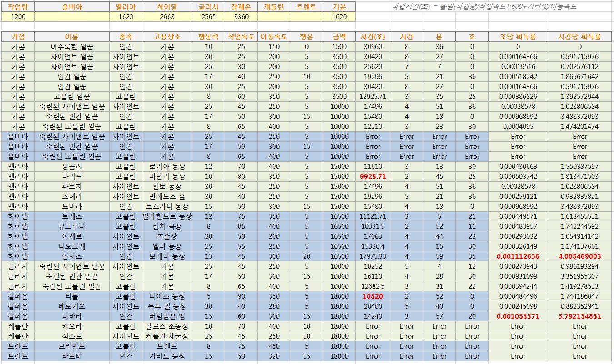The height and width of the screenshot is (364, 614).
Task: Click the 작업량 value cell showing 1200
Action: coord(18,17)
